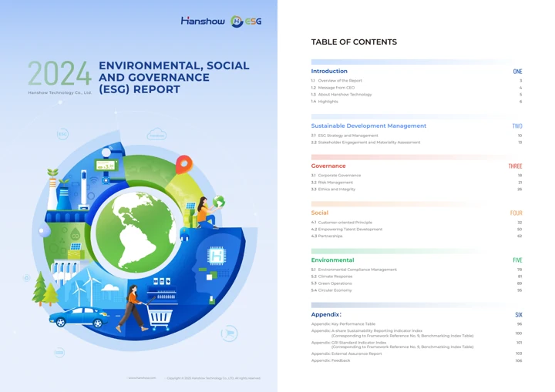The image size is (555, 392).
Task: Click the Hanshow logo at top
Action: [x=203, y=22]
